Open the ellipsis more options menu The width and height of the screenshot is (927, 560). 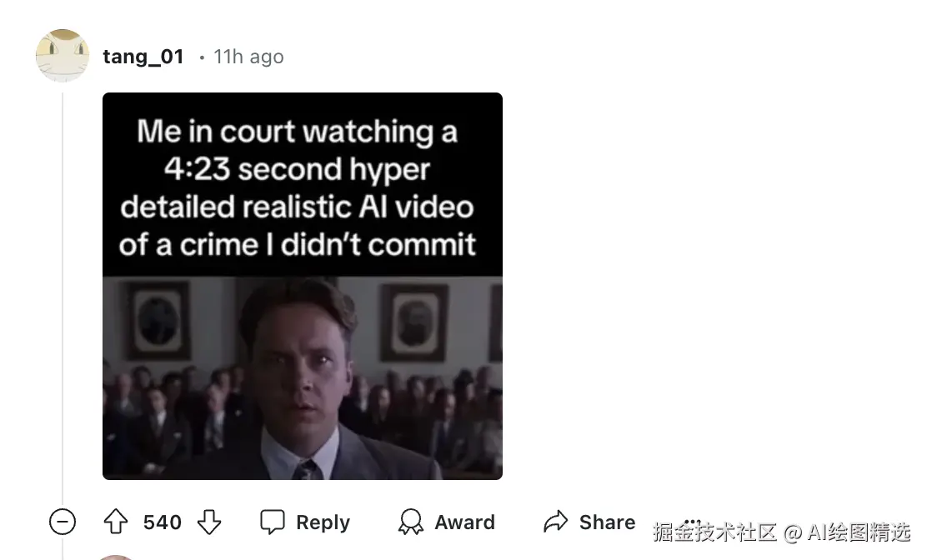pos(692,522)
